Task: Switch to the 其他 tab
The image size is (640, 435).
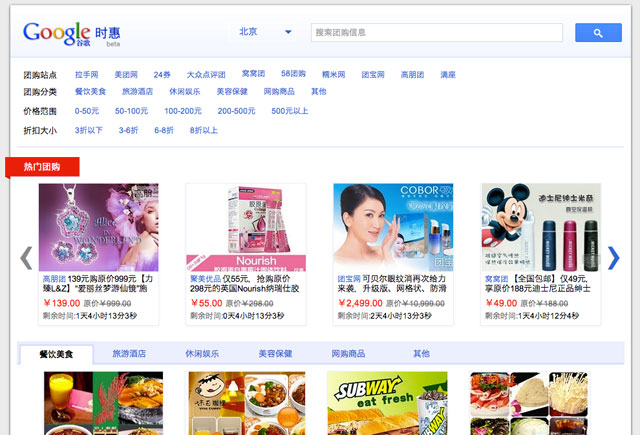Action: tap(421, 353)
